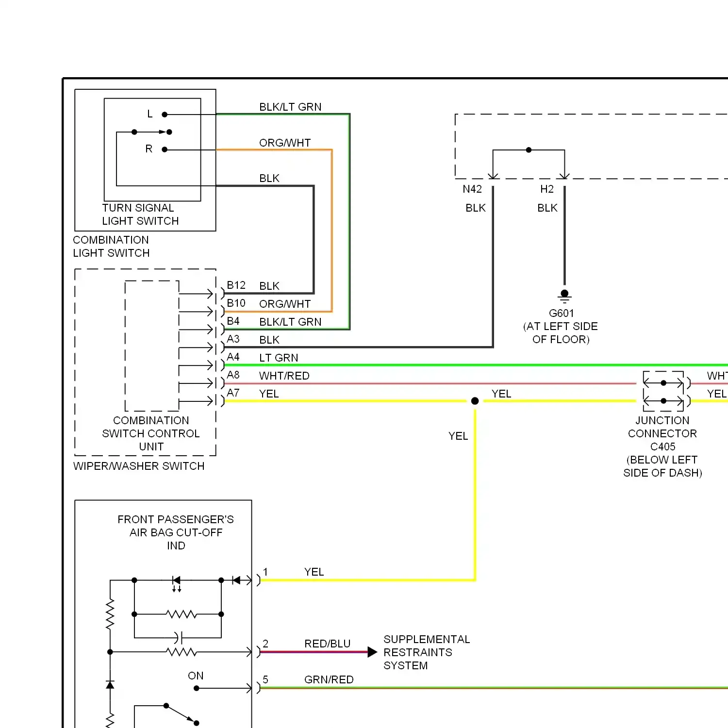728x728 pixels.
Task: Click the Wiper/Washer Switch label
Action: [139, 466]
